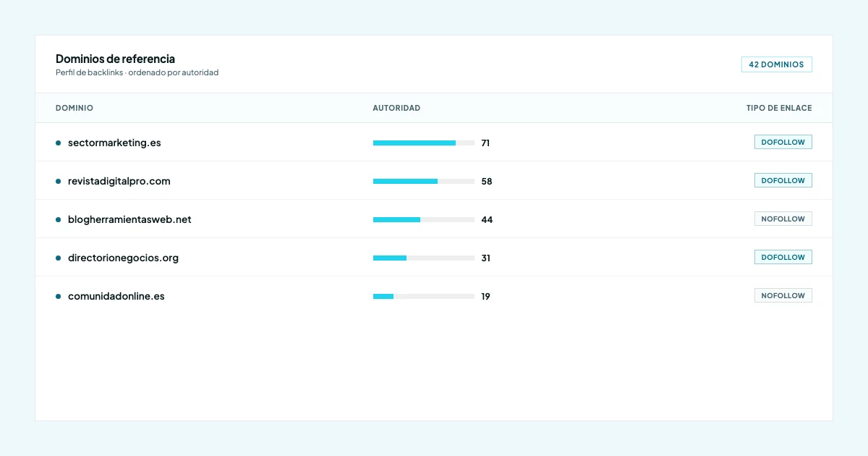This screenshot has height=456, width=868.
Task: Click the AUTORIDAD column header
Action: pos(396,108)
